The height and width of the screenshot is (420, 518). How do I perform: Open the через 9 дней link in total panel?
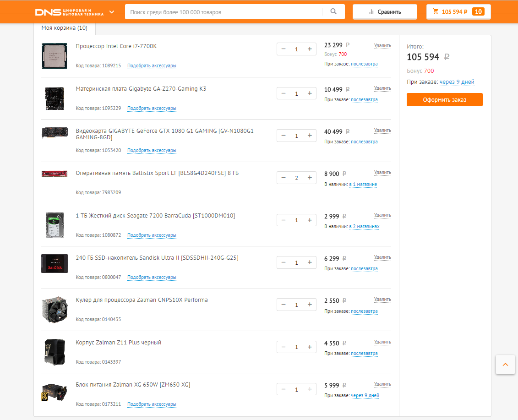[457, 82]
